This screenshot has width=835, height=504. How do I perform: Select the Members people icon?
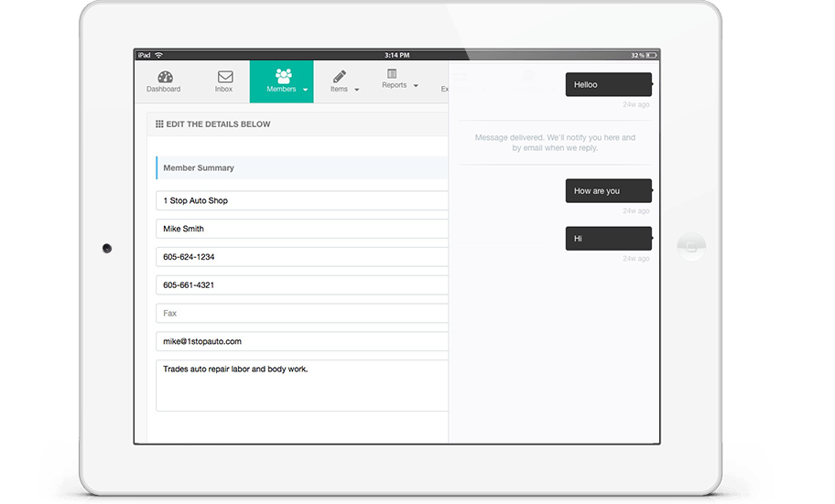pyautogui.click(x=283, y=76)
